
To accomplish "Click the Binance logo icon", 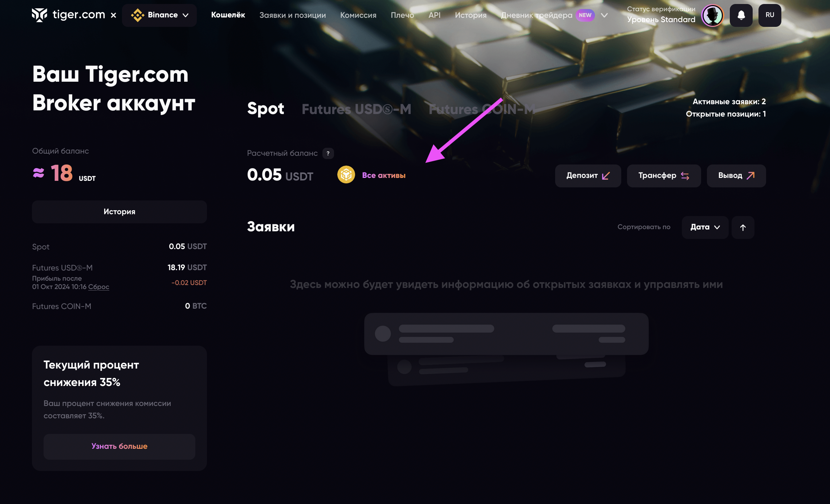I will pos(138,15).
